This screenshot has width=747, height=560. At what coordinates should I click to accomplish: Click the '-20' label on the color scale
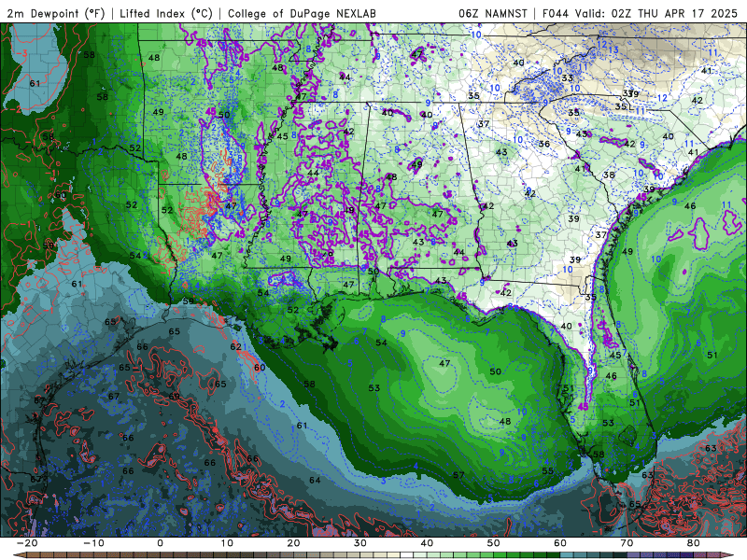click(x=27, y=543)
